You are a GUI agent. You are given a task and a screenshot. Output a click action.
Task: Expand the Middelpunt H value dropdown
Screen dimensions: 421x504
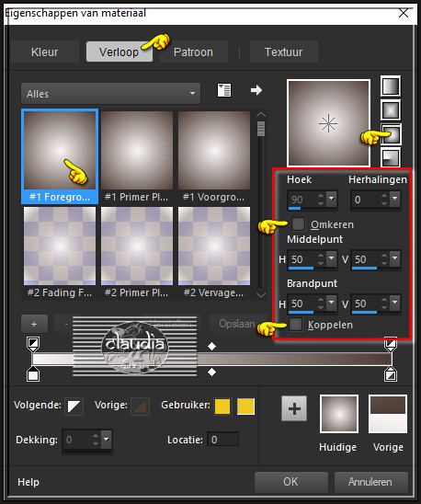pos(331,258)
